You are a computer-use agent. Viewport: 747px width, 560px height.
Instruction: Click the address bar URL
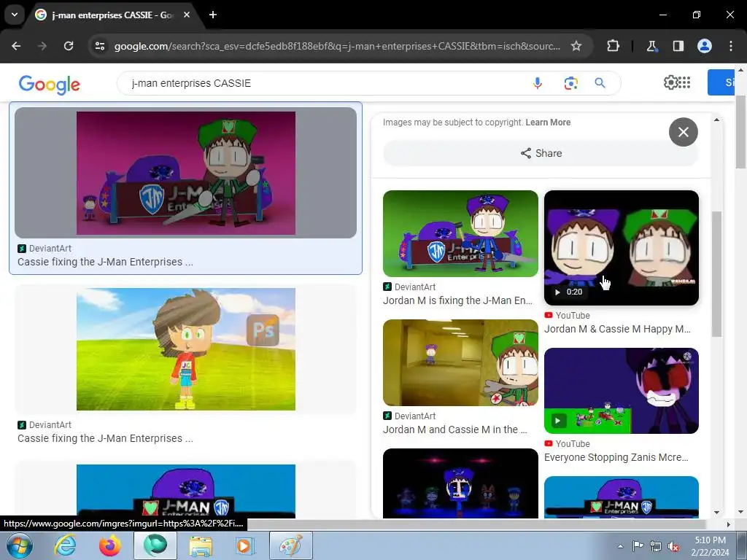click(337, 46)
